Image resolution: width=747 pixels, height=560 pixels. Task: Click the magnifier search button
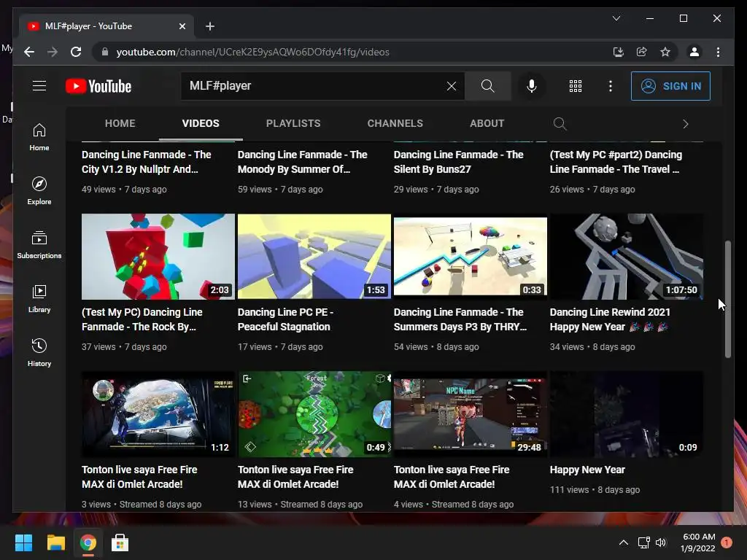pyautogui.click(x=487, y=86)
